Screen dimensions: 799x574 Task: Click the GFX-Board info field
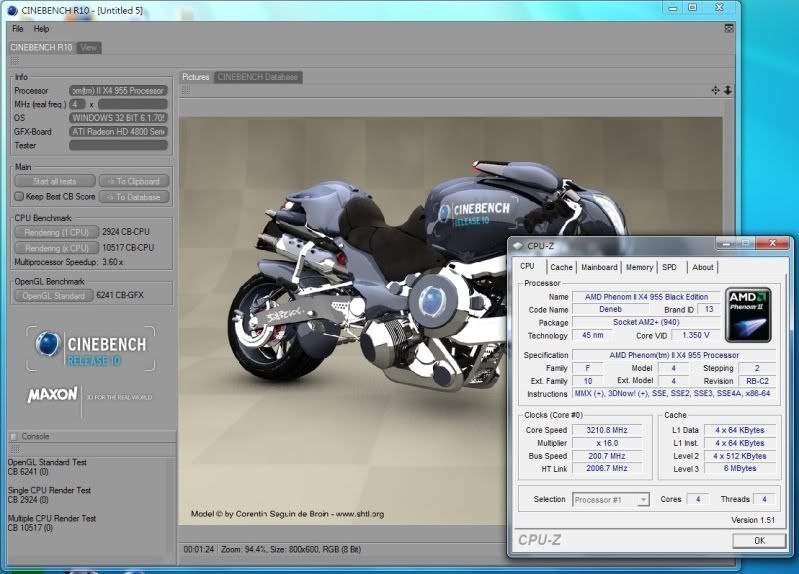click(118, 132)
